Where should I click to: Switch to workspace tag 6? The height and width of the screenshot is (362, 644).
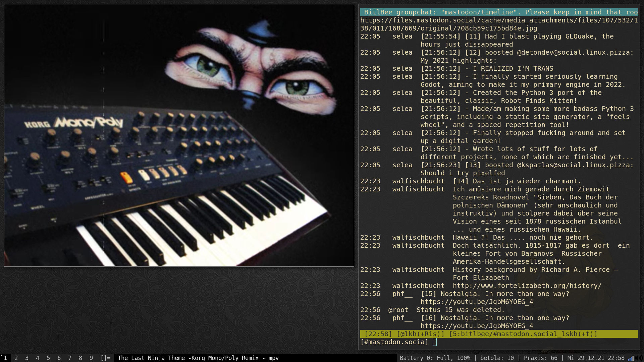point(59,358)
